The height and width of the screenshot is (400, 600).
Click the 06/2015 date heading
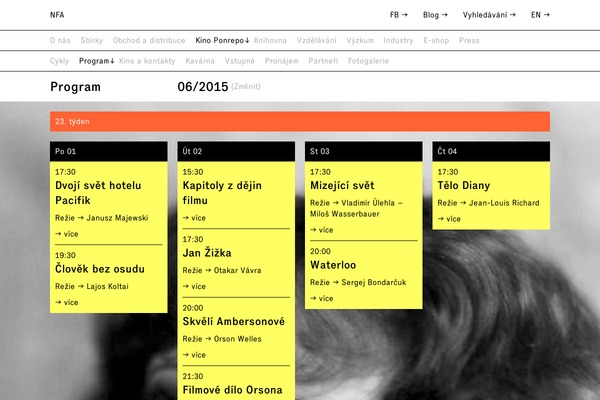[203, 87]
